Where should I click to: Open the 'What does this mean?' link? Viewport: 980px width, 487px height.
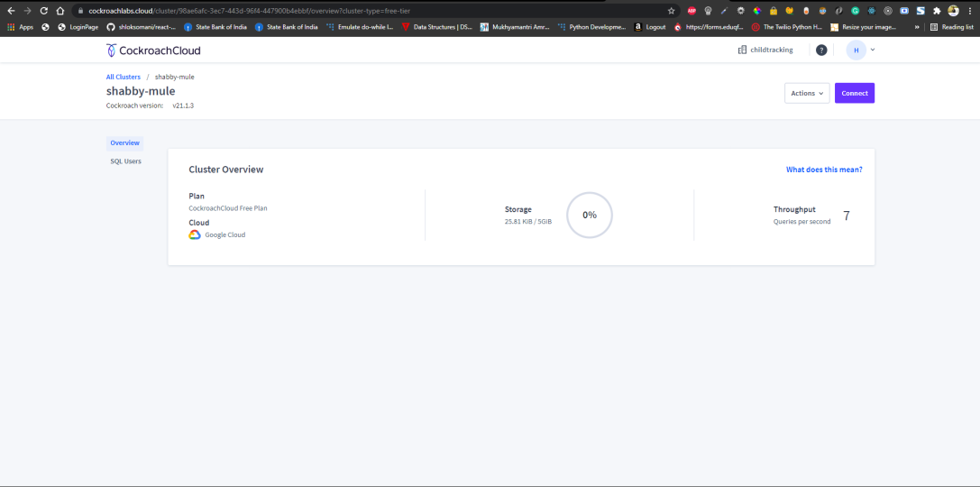(x=824, y=170)
